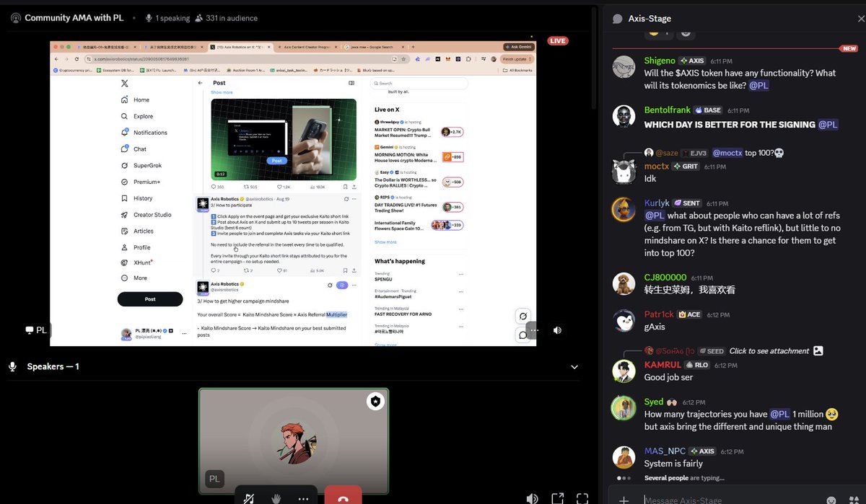Screen dimensions: 866x504
Task: Click the moderator badge on the PL tile
Action: coord(375,402)
